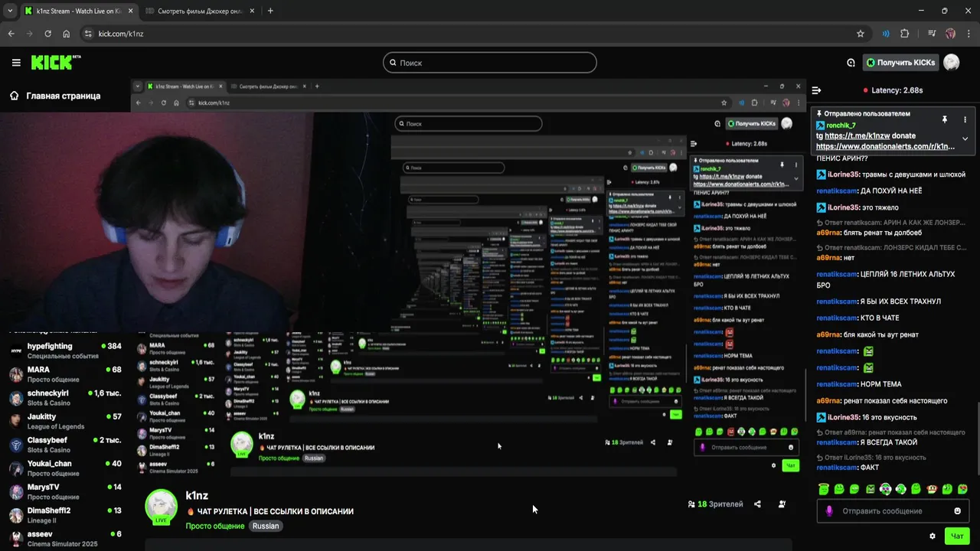Image resolution: width=980 pixels, height=551 pixels.
Task: Open hypefighting channel in sidebar
Action: (65, 350)
